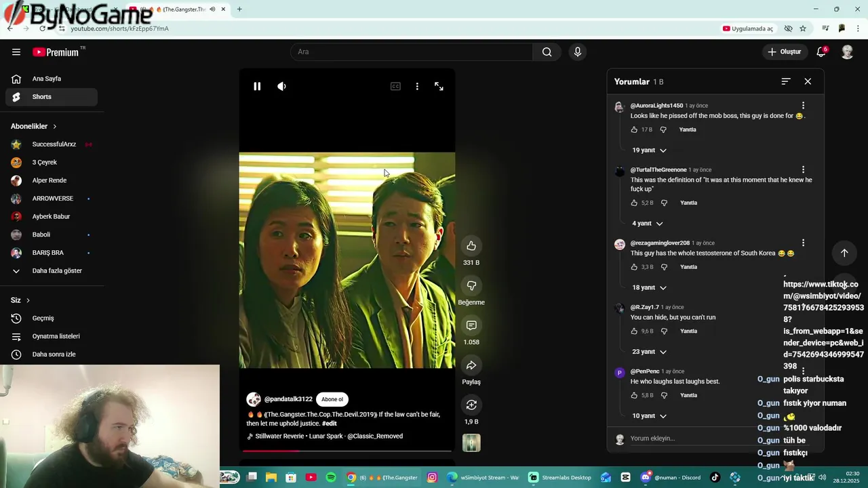
Task: Click the Ara search field
Action: point(412,52)
